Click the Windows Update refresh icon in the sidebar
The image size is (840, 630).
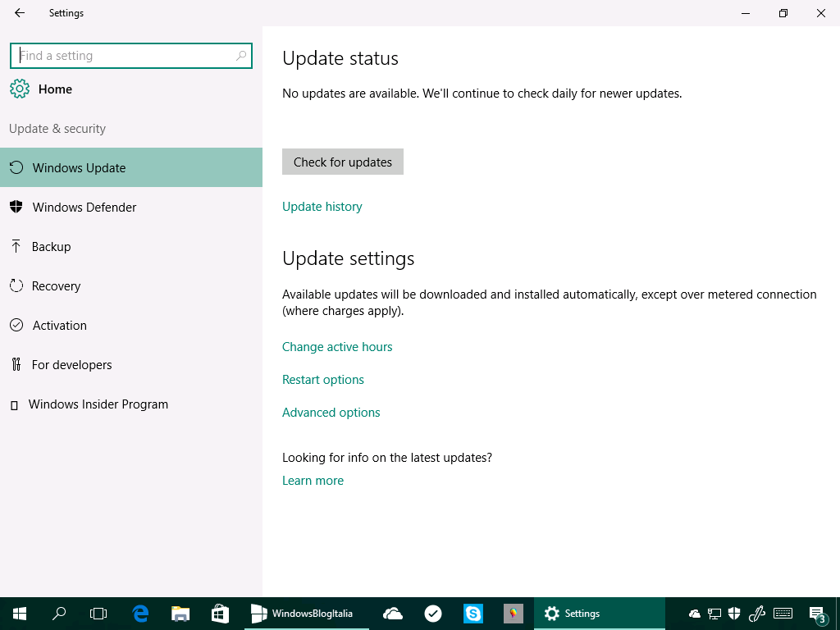click(x=16, y=167)
